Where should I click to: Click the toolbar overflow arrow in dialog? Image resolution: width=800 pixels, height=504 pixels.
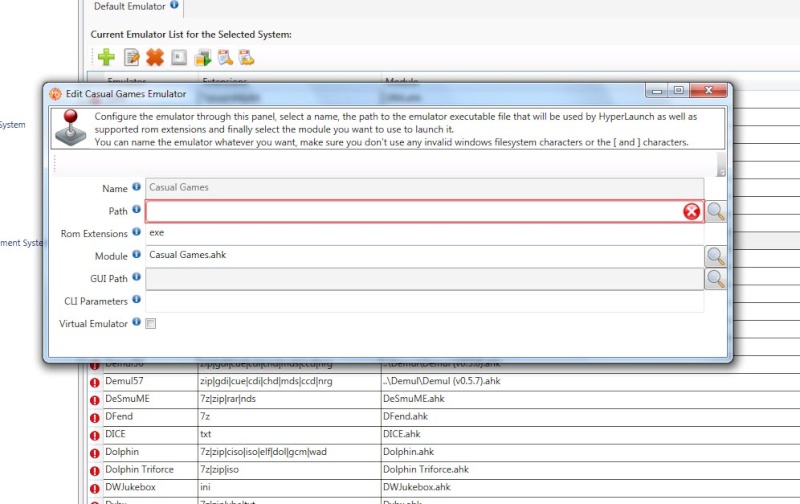[721, 165]
